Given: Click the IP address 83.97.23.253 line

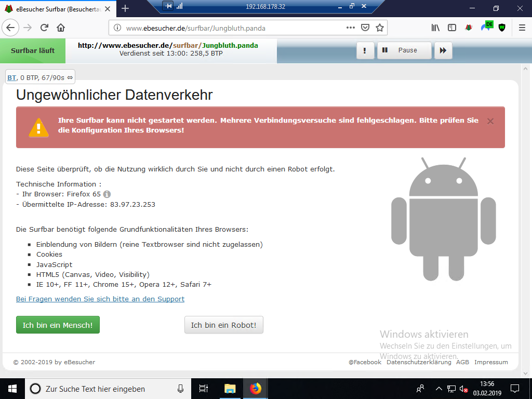Looking at the screenshot, I should (86, 204).
